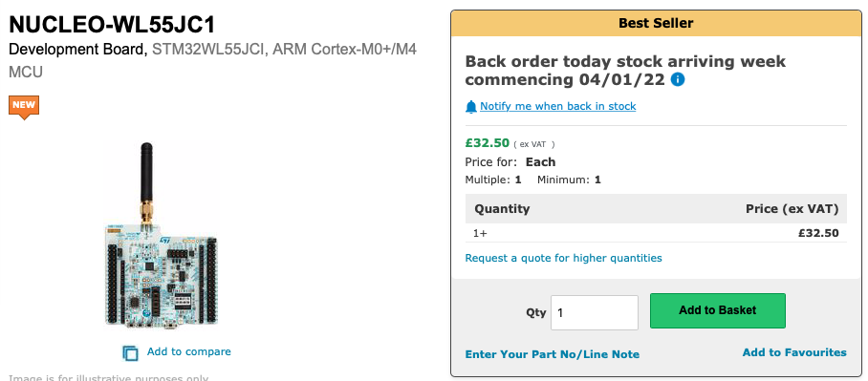Click the Add to compare text link
This screenshot has width=868, height=381.
pyautogui.click(x=188, y=351)
